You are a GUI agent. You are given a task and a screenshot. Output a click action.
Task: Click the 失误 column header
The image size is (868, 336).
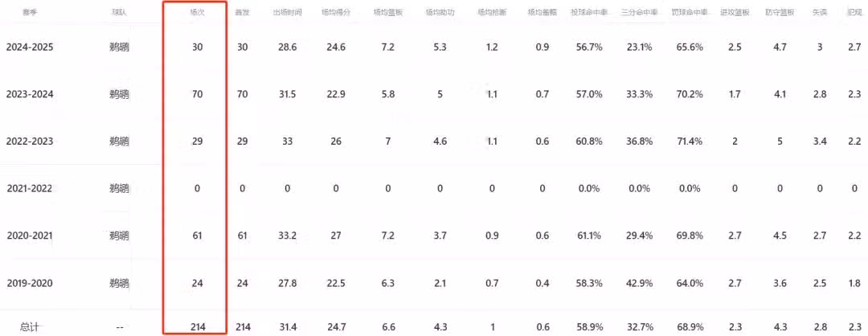819,14
